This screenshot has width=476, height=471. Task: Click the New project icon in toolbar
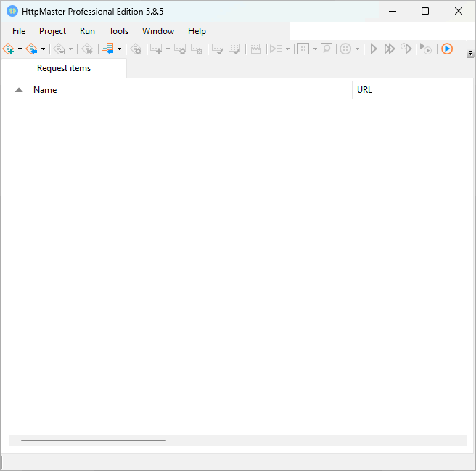9,49
